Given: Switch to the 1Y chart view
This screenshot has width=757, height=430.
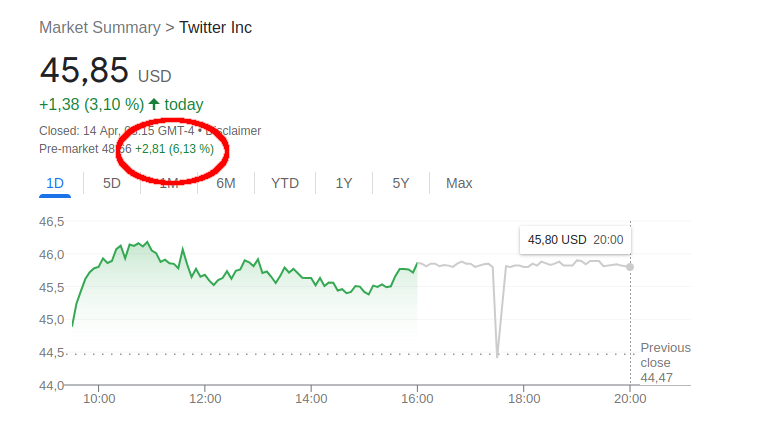Looking at the screenshot, I should (x=344, y=183).
